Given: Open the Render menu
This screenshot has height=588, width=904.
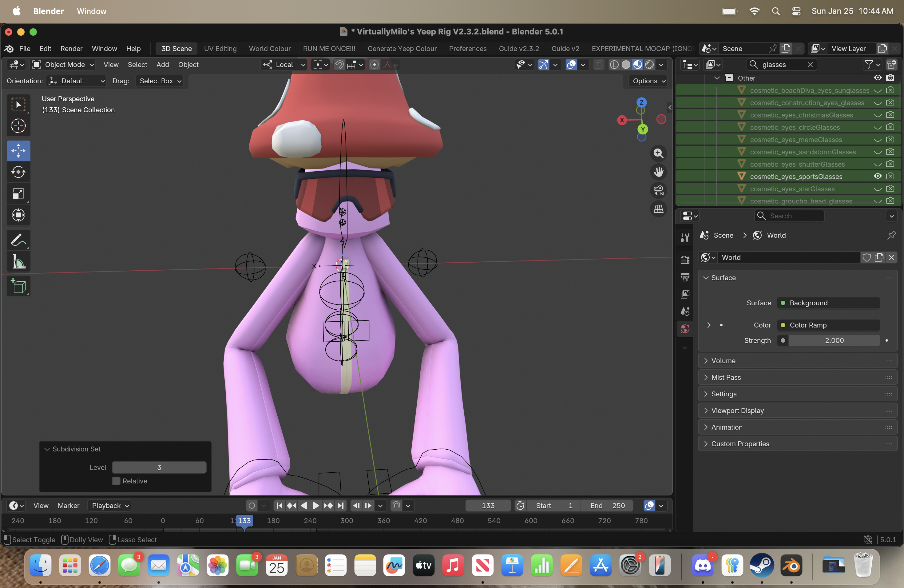Looking at the screenshot, I should coord(71,49).
